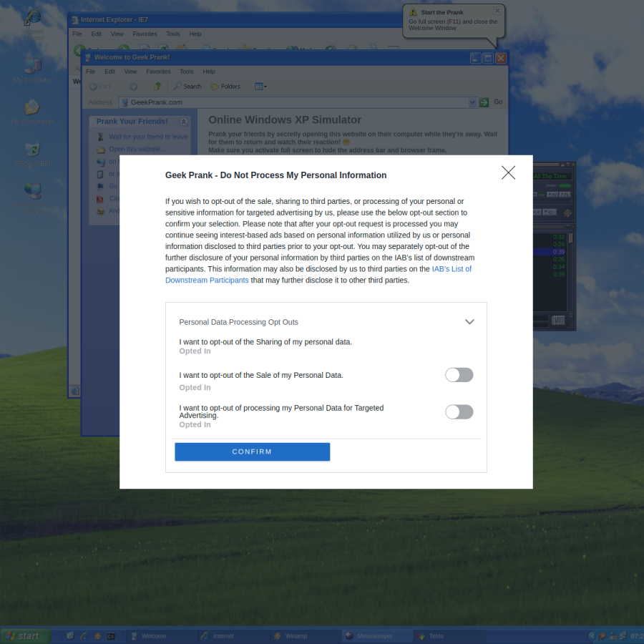Click the CONFIRM button
644x644 pixels.
tap(252, 452)
